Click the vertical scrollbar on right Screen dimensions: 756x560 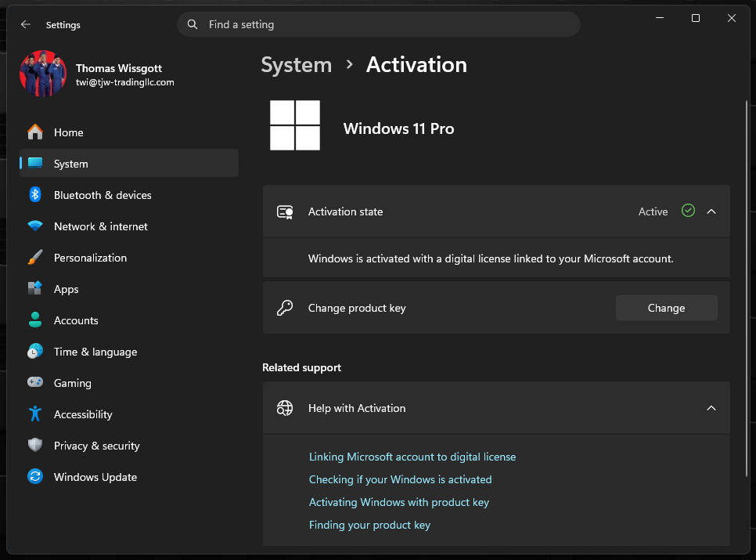tap(747, 288)
